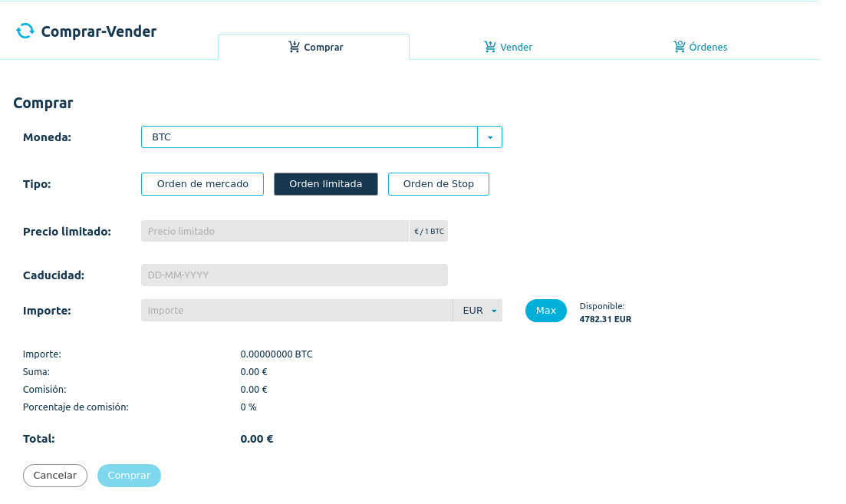Click the 'Disponible:' label

[x=602, y=306]
